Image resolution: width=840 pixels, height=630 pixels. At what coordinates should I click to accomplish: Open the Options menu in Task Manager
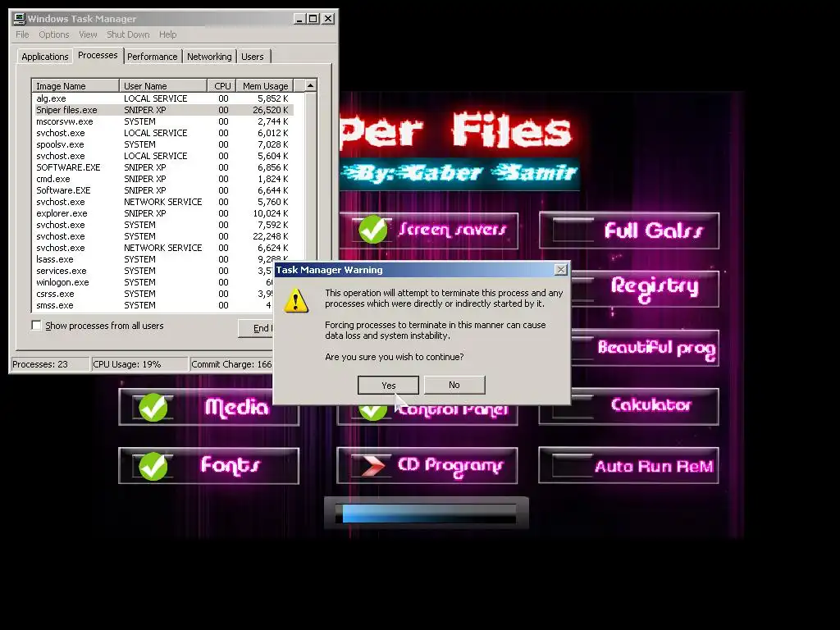coord(53,34)
